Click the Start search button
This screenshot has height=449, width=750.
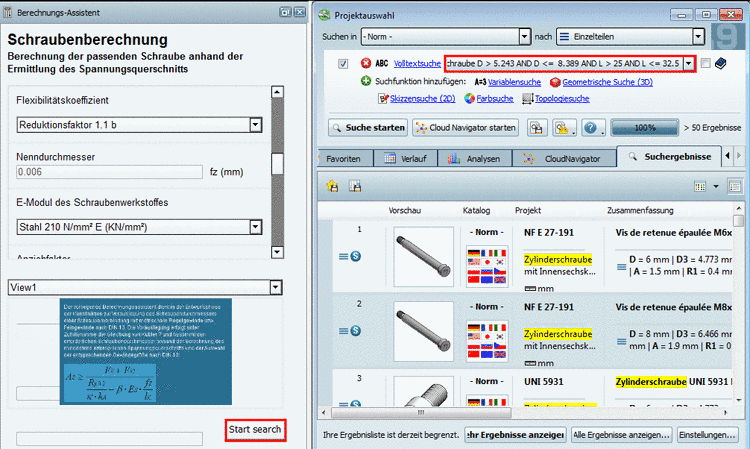[255, 429]
